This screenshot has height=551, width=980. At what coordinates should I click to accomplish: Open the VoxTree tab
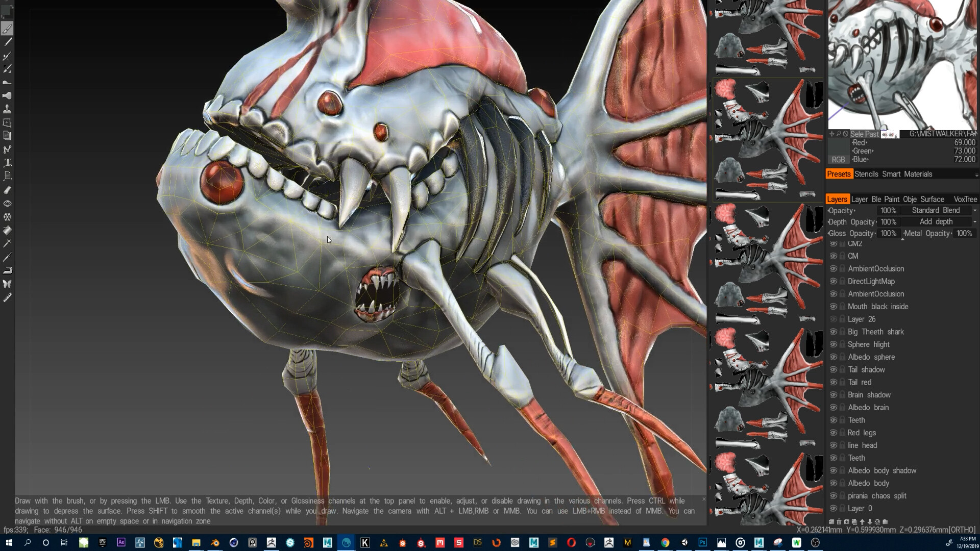click(965, 199)
